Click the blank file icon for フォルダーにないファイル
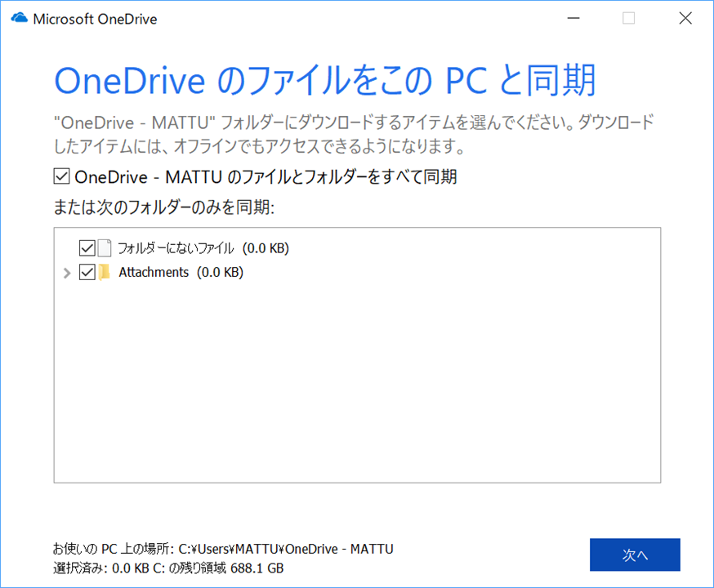The image size is (714, 588). (x=105, y=248)
